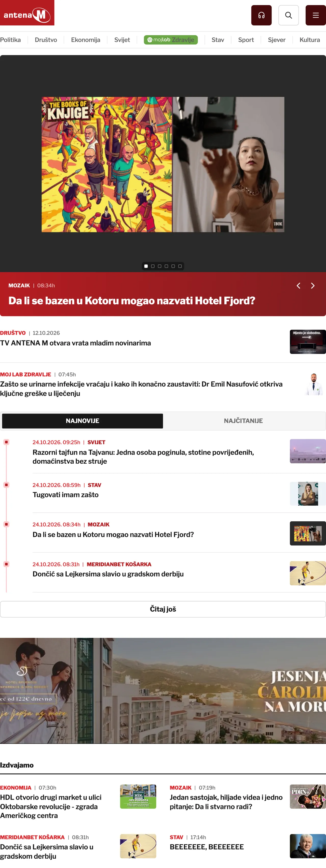Image resolution: width=326 pixels, height=868 pixels.
Task: Click the Jesenja čarolija hotel ad banner
Action: pyautogui.click(x=163, y=690)
